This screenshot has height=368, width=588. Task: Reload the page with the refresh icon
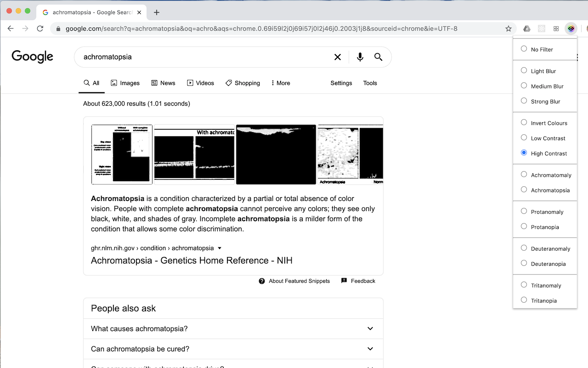40,29
